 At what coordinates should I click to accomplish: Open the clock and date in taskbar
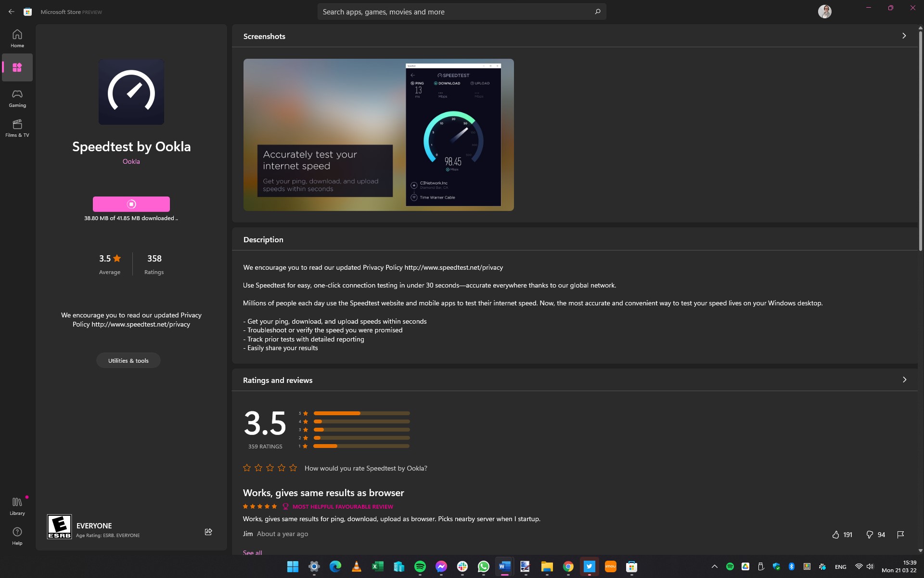[899, 566]
